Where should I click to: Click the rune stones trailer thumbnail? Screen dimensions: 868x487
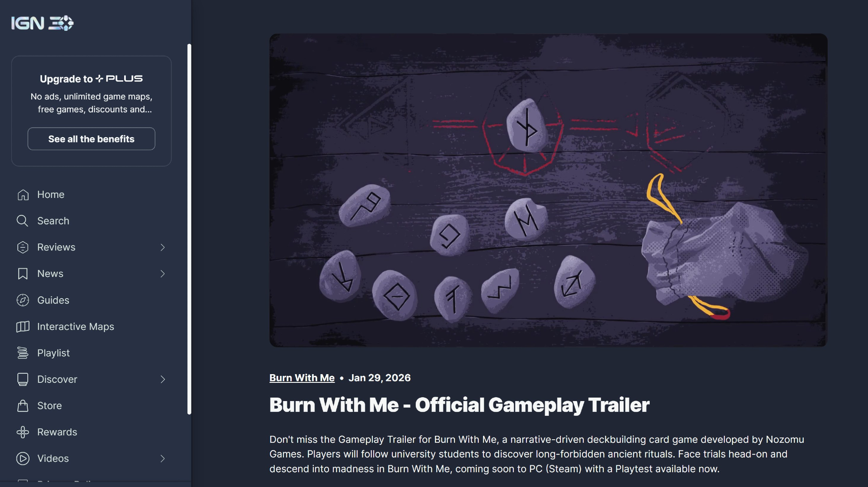[548, 190]
